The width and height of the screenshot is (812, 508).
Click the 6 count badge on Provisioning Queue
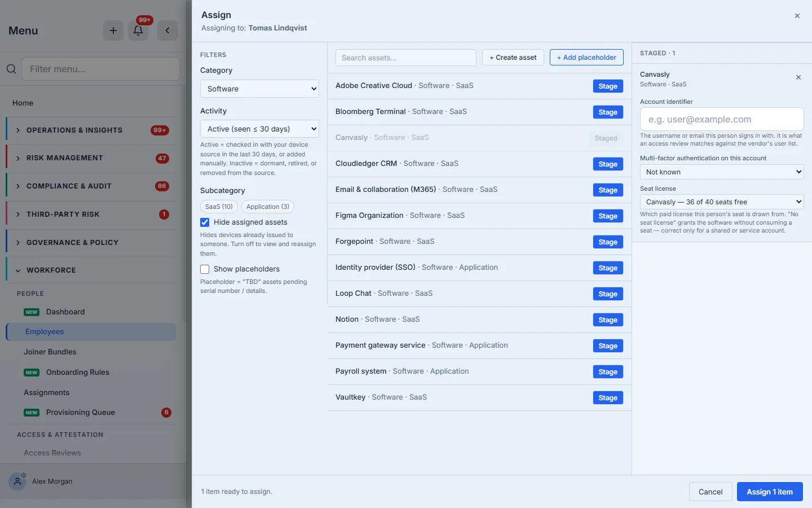pyautogui.click(x=166, y=413)
